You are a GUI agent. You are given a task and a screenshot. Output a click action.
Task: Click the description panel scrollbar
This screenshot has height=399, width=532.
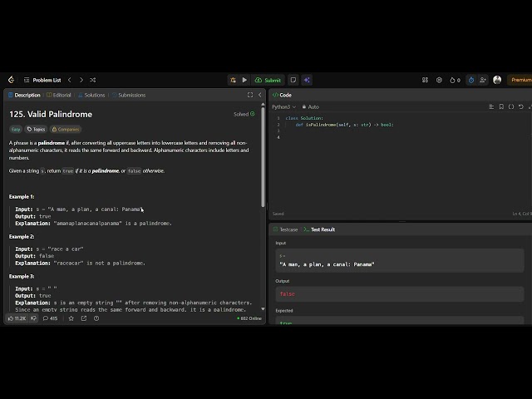pyautogui.click(x=263, y=157)
